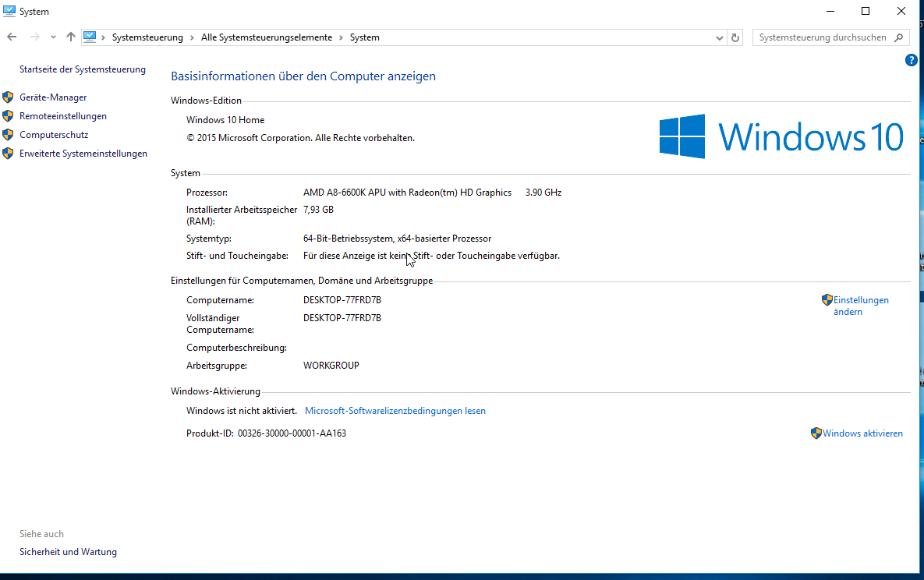Click shield icon beside Remoteeinstellungen
This screenshot has width=924, height=580.
point(8,116)
